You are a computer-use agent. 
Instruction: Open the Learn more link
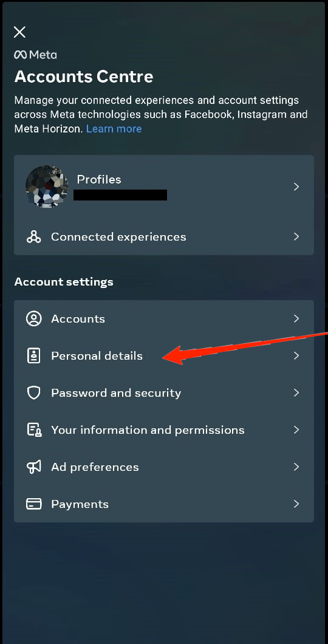pos(114,129)
